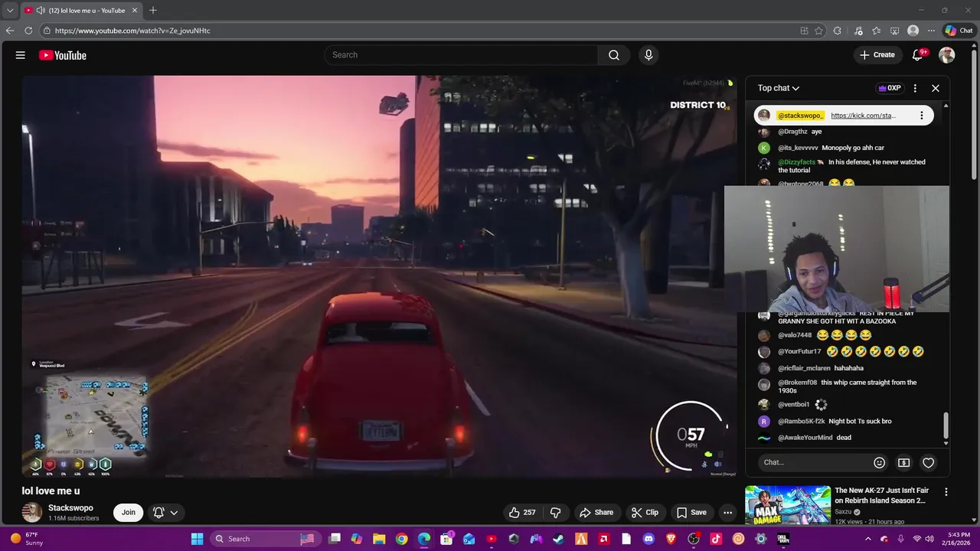Join the Stackswopo channel membership
Screen dimensions: 980x551
[129, 513]
